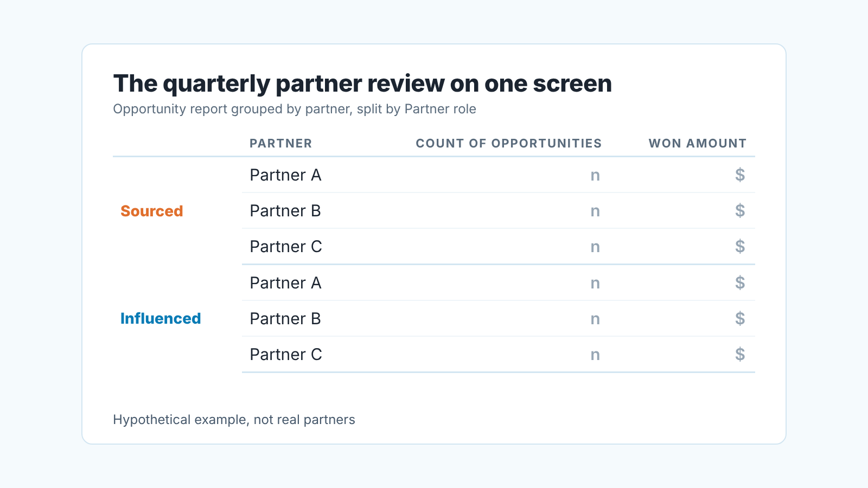This screenshot has height=488, width=868.
Task: Click the won amount for Influenced Partner C
Action: pyautogui.click(x=740, y=354)
